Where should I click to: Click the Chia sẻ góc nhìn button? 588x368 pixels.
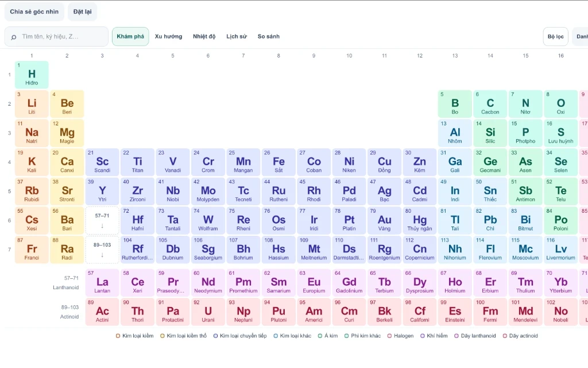click(34, 11)
